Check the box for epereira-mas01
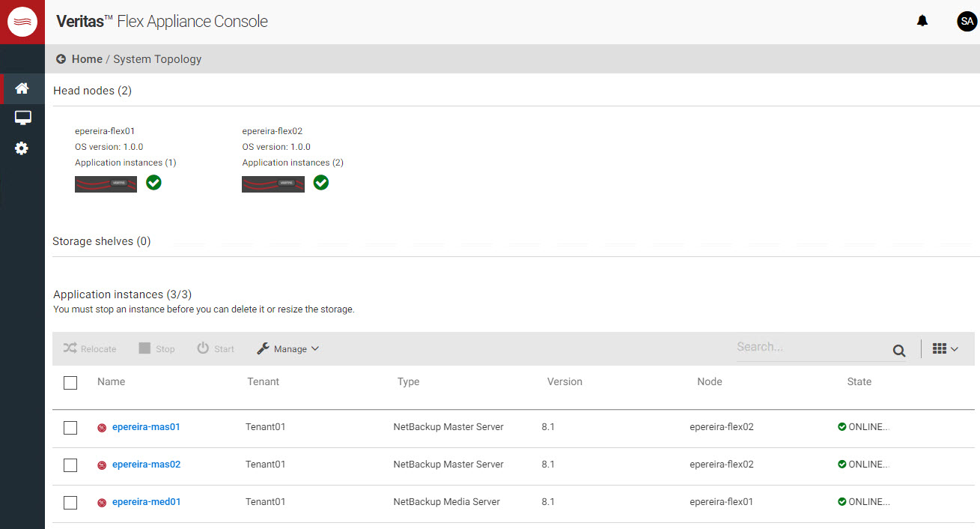Viewport: 980px width, 529px height. click(70, 428)
